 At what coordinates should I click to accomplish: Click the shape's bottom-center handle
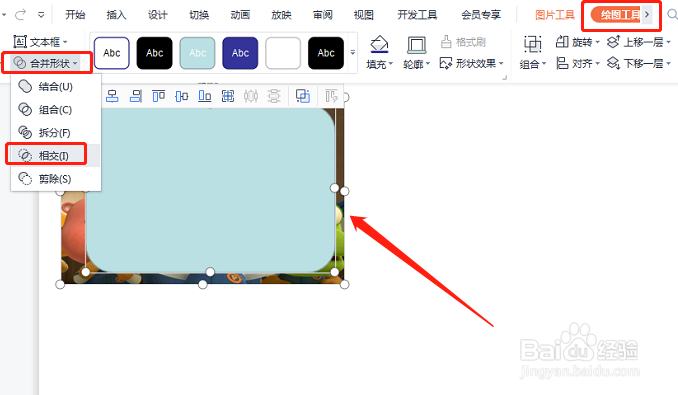(x=210, y=272)
